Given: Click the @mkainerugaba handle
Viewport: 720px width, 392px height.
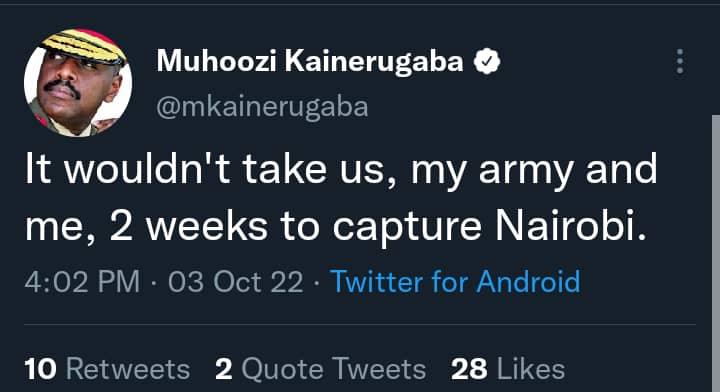Looking at the screenshot, I should [x=262, y=107].
